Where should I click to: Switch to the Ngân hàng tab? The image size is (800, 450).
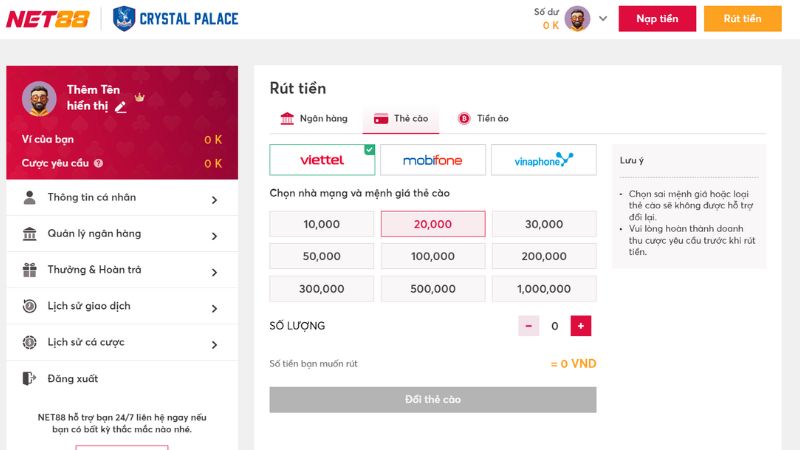point(314,119)
